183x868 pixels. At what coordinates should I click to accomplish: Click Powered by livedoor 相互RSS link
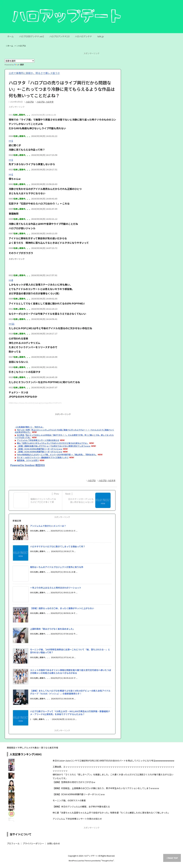coord(27,465)
